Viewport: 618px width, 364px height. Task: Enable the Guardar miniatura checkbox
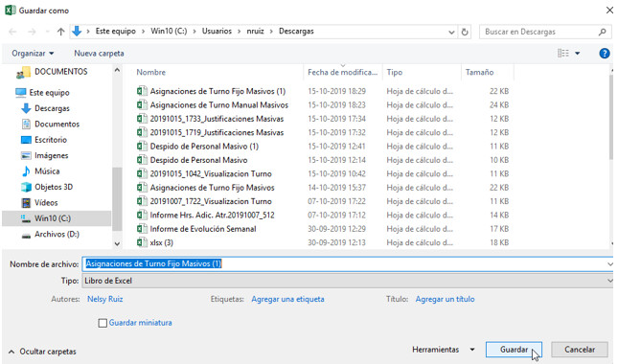pos(103,323)
